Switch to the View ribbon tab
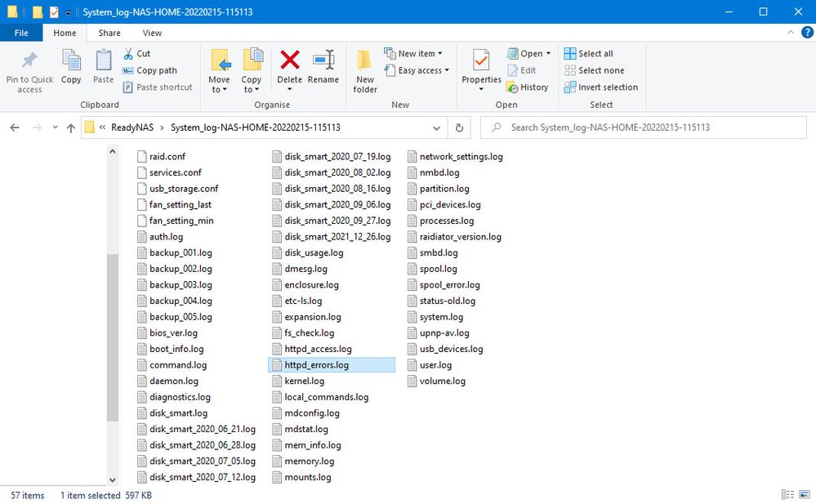The image size is (816, 504). [152, 33]
